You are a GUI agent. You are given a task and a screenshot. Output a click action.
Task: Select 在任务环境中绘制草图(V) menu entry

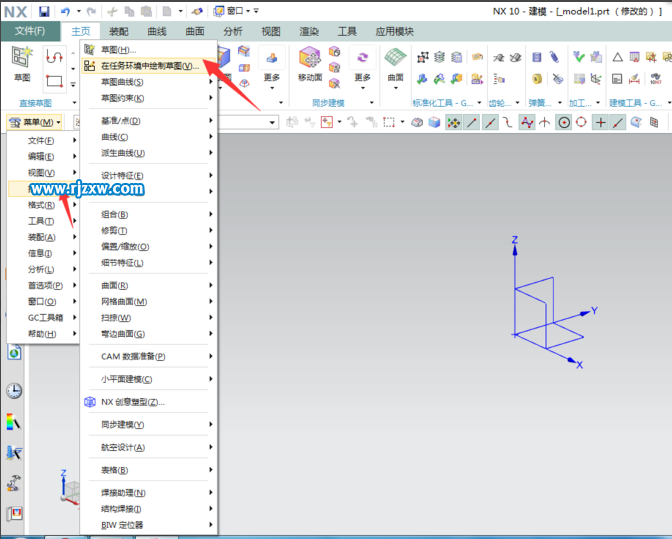tap(148, 66)
